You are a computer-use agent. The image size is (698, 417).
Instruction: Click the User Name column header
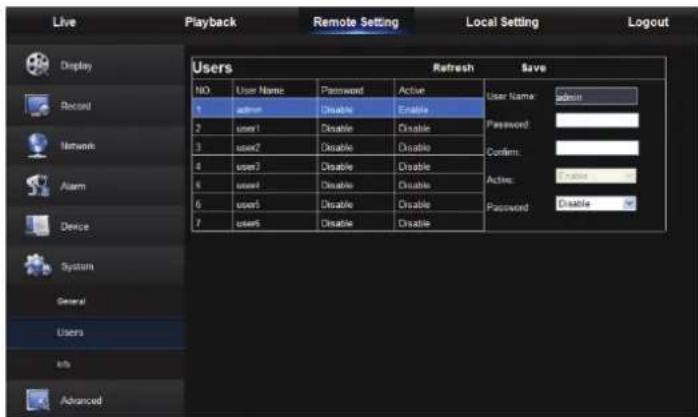point(275,90)
